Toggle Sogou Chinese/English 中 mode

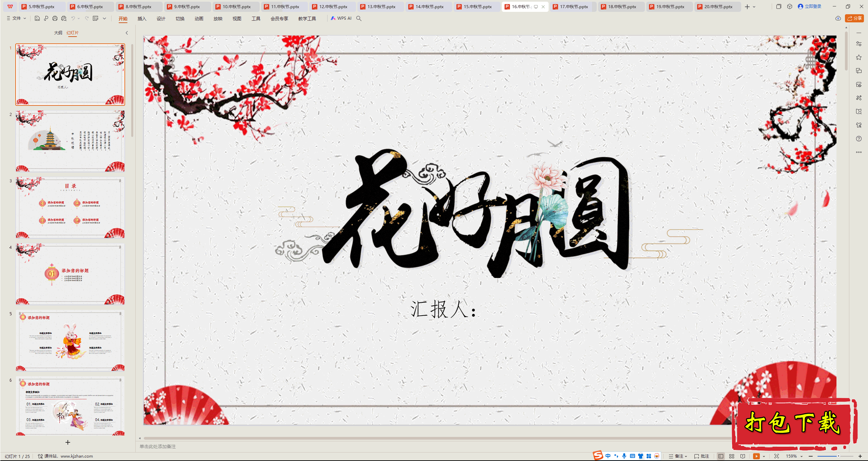[x=608, y=456]
